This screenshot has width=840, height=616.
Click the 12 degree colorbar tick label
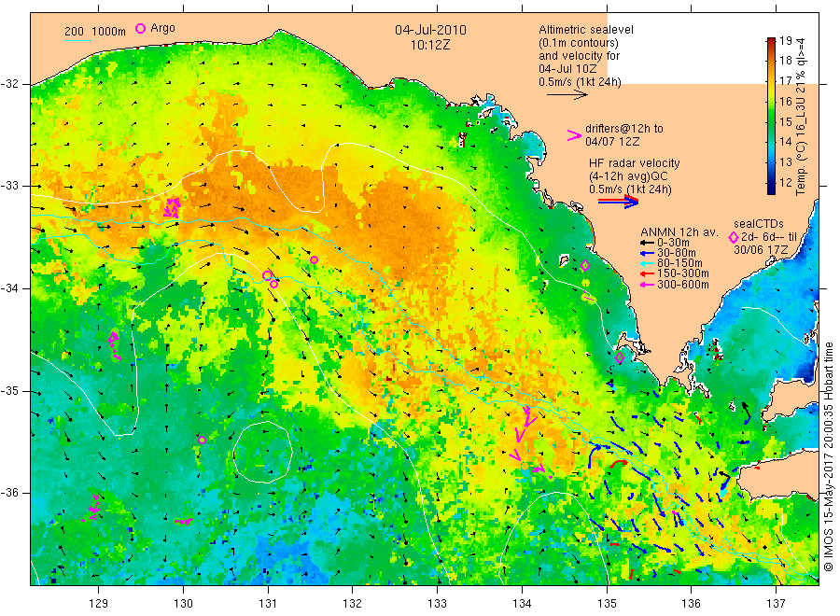[x=785, y=183]
